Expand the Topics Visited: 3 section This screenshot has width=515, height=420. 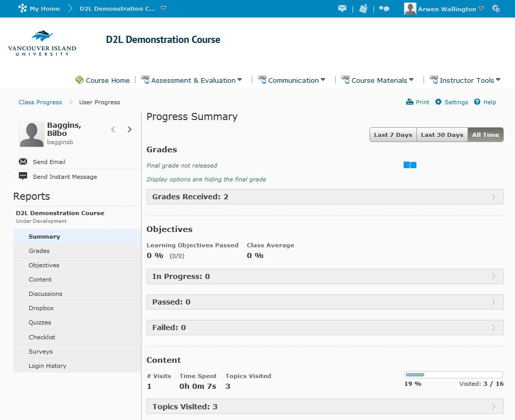325,407
